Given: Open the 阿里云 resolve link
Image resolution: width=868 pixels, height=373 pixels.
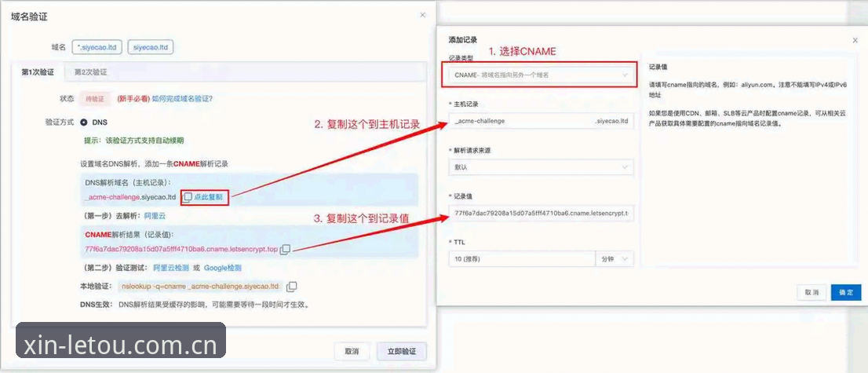Looking at the screenshot, I should click(155, 216).
